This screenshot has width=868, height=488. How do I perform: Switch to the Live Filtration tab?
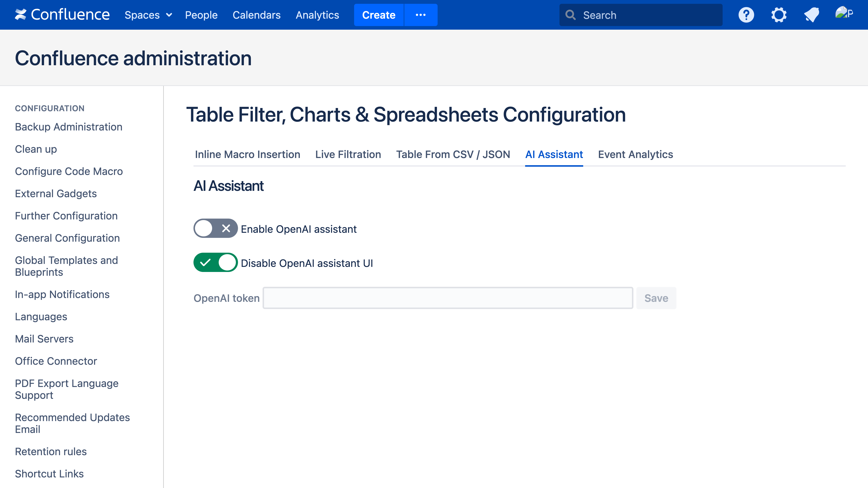(x=348, y=154)
